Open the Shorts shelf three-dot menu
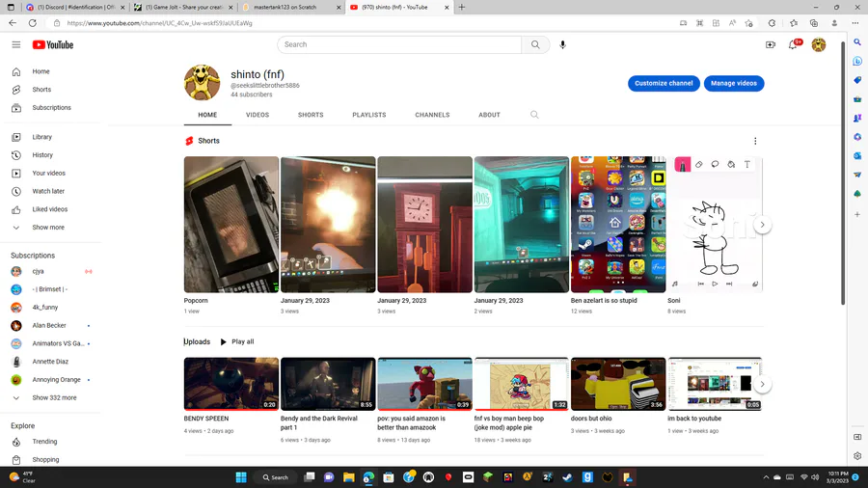 point(755,141)
